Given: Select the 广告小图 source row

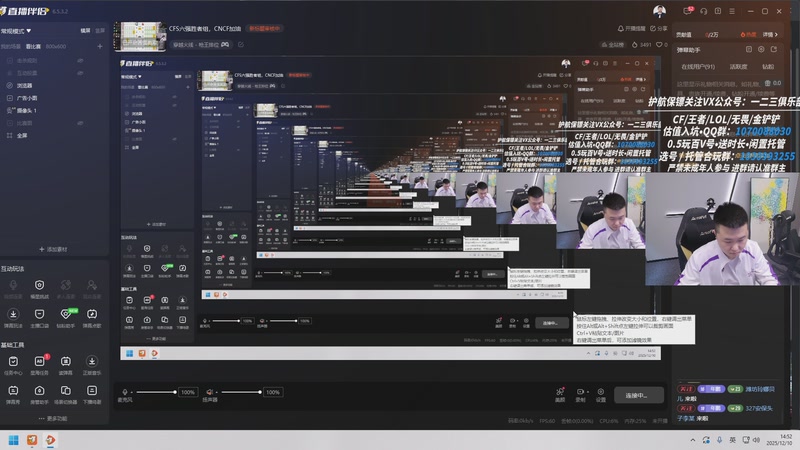Looking at the screenshot, I should pos(54,98).
